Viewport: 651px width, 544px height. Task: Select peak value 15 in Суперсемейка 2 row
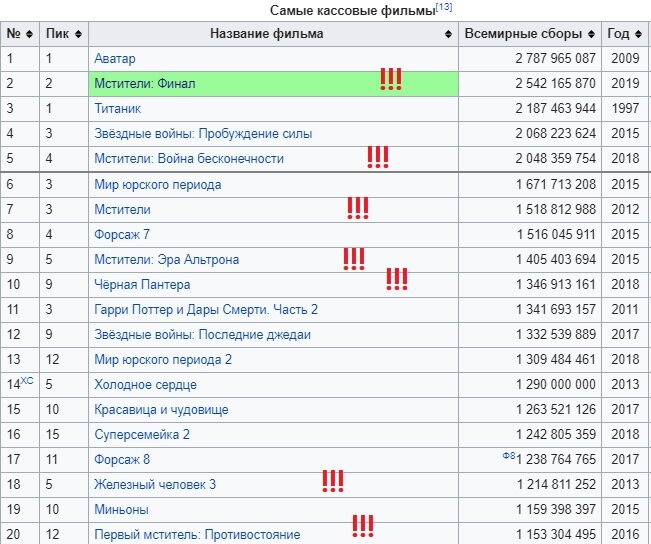[52, 434]
